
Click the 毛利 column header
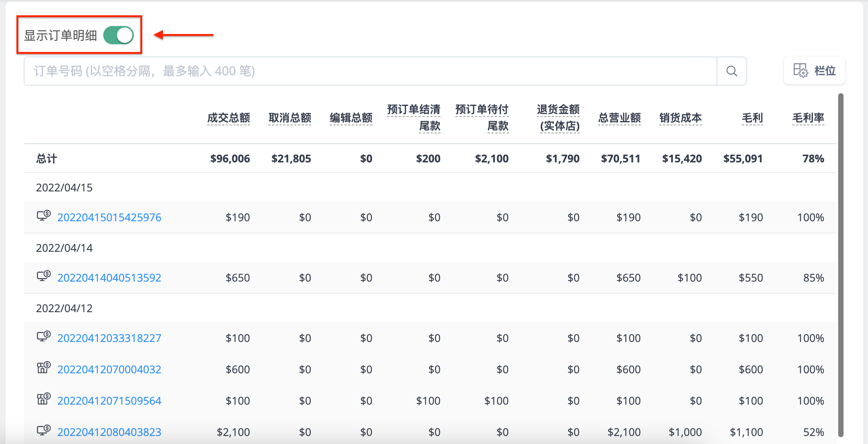[x=752, y=118]
